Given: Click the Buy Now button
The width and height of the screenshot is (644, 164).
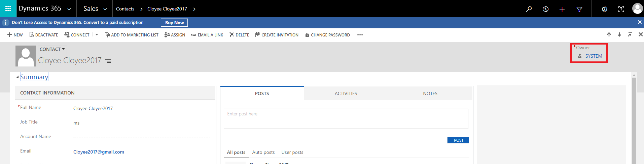Looking at the screenshot, I should [174, 23].
